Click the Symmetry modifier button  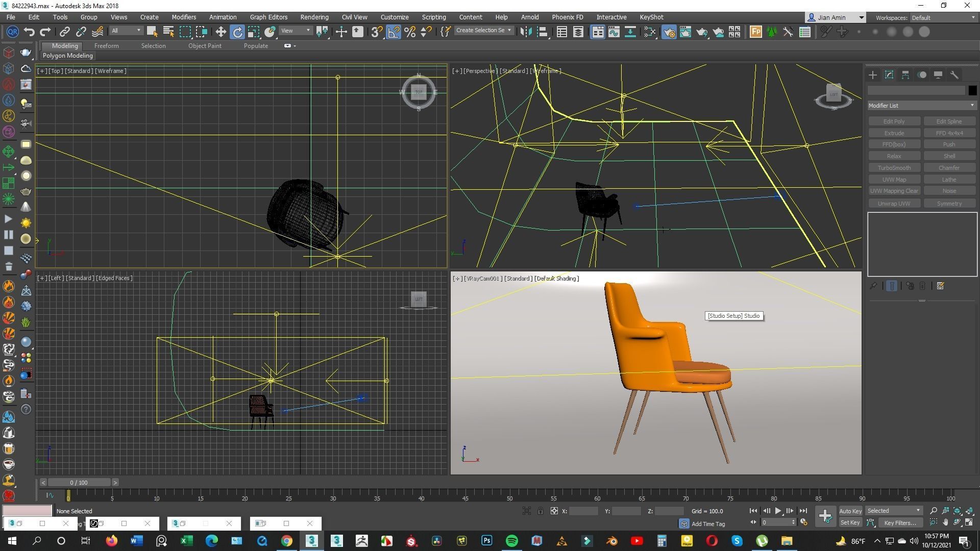pos(949,204)
